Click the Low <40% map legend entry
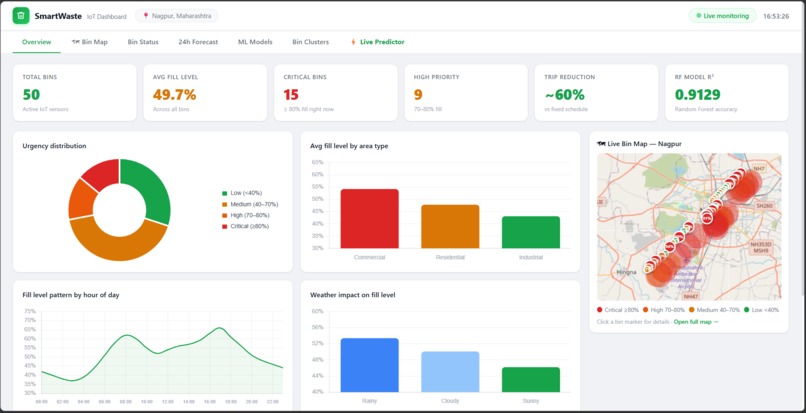 [x=761, y=310]
